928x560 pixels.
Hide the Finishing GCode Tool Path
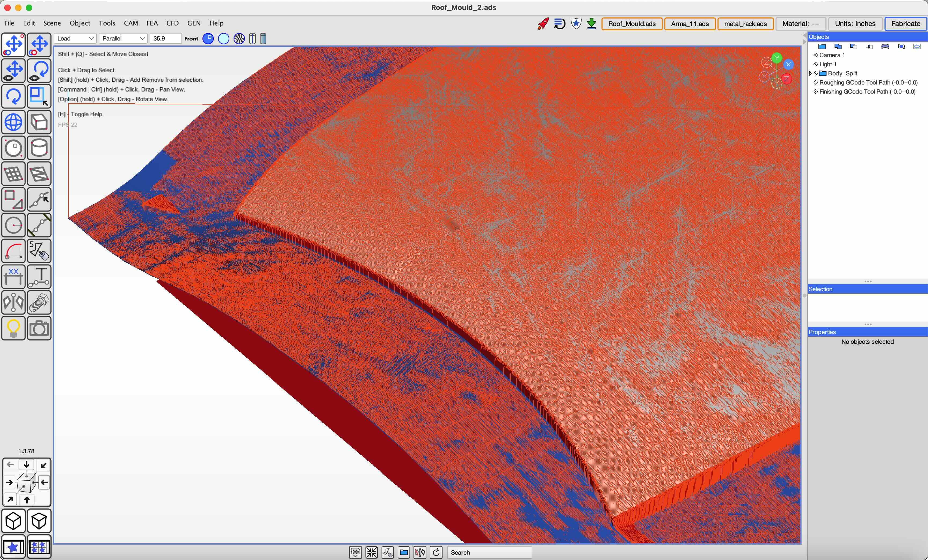pos(816,91)
